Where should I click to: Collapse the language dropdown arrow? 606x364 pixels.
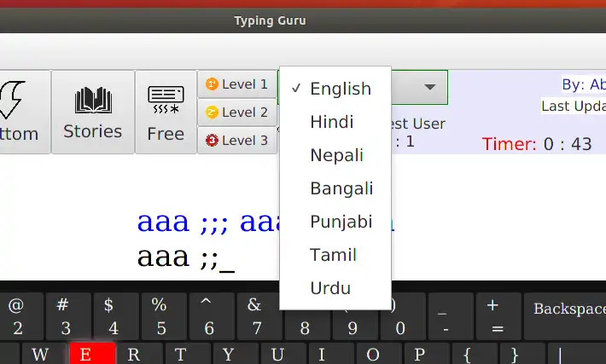pyautogui.click(x=430, y=87)
